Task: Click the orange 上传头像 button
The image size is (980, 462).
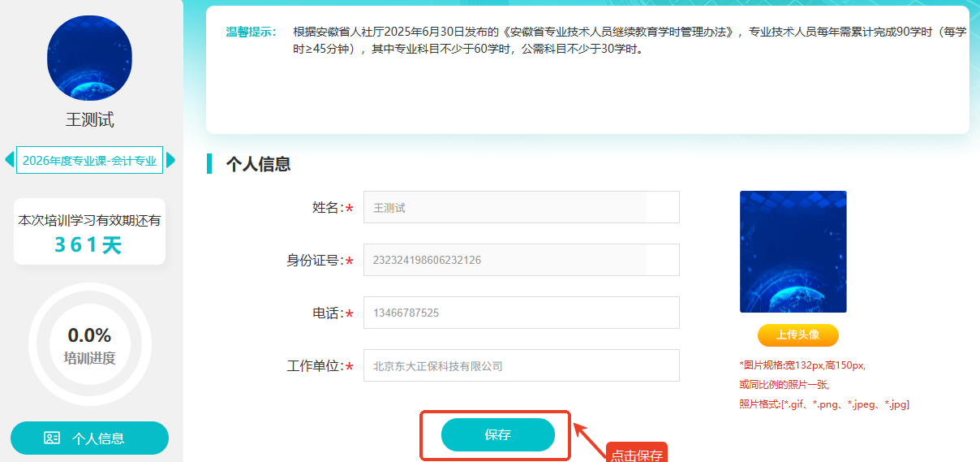Action: (798, 335)
